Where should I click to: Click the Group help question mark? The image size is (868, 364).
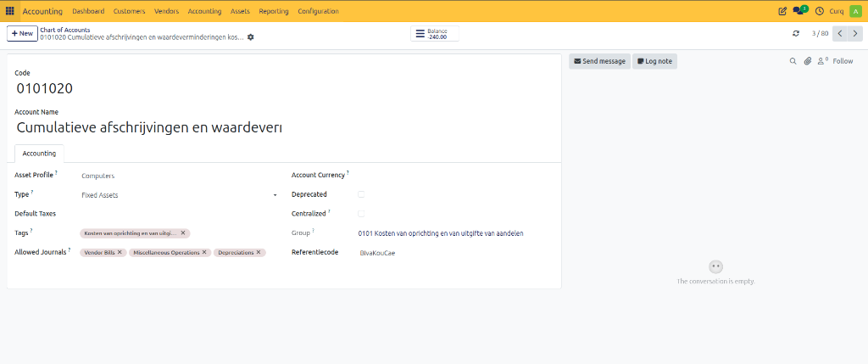pyautogui.click(x=313, y=231)
